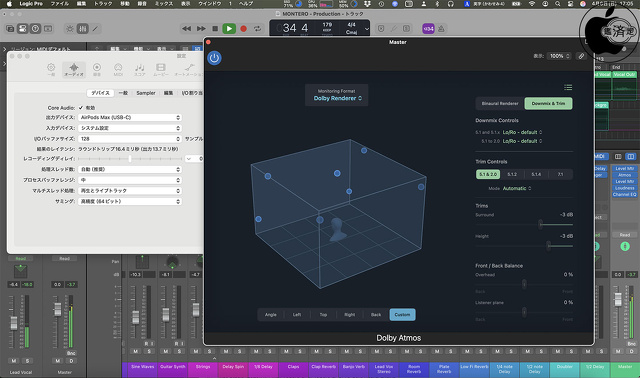Expand the LCD display mode chevron
The image size is (640, 378).
coord(367,29)
